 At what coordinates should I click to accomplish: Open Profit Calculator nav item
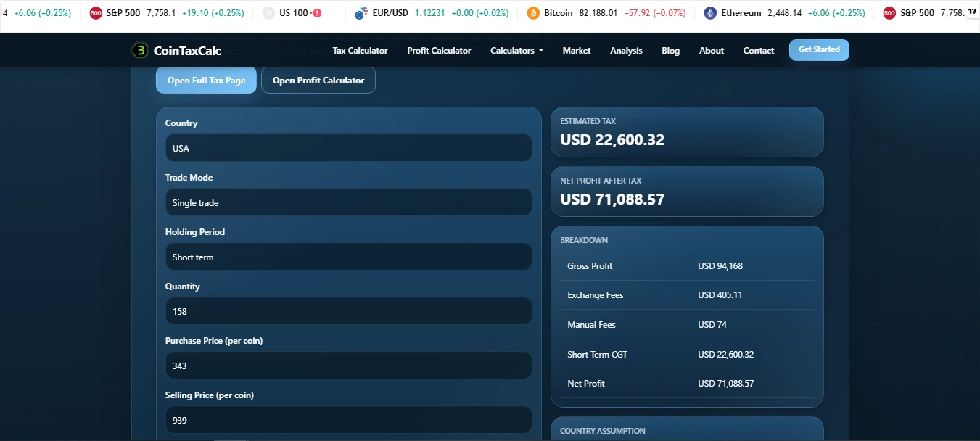tap(439, 51)
